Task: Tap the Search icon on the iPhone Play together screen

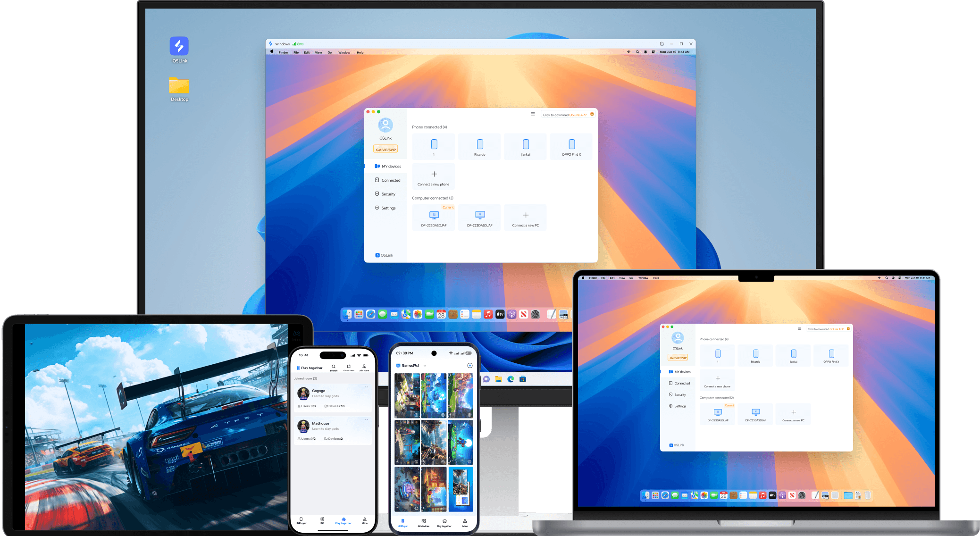Action: [334, 367]
